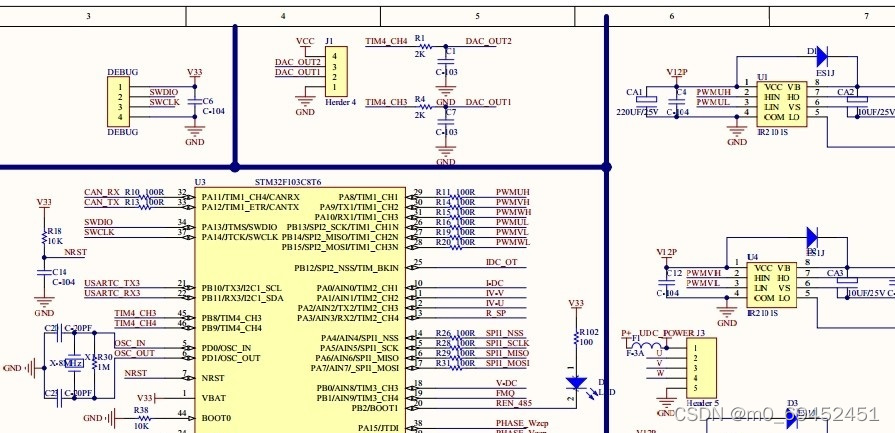Select the sheet border column 6 header
Image resolution: width=895 pixels, height=433 pixels.
click(x=672, y=17)
